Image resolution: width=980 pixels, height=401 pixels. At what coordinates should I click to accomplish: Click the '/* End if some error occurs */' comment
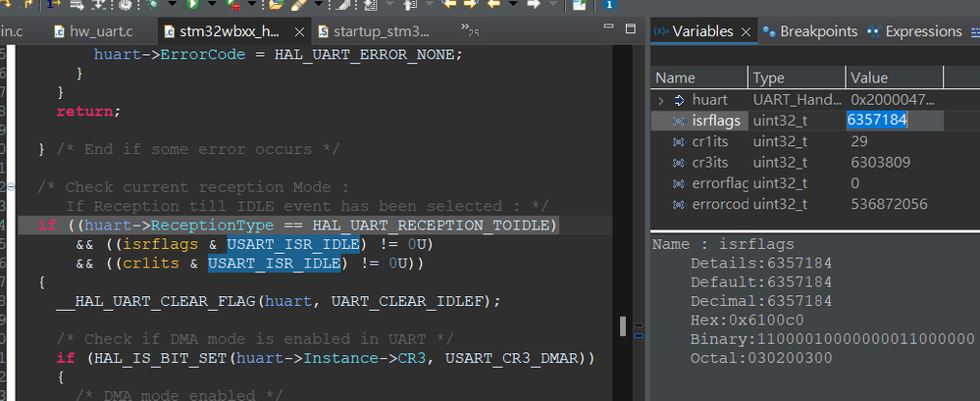click(197, 149)
